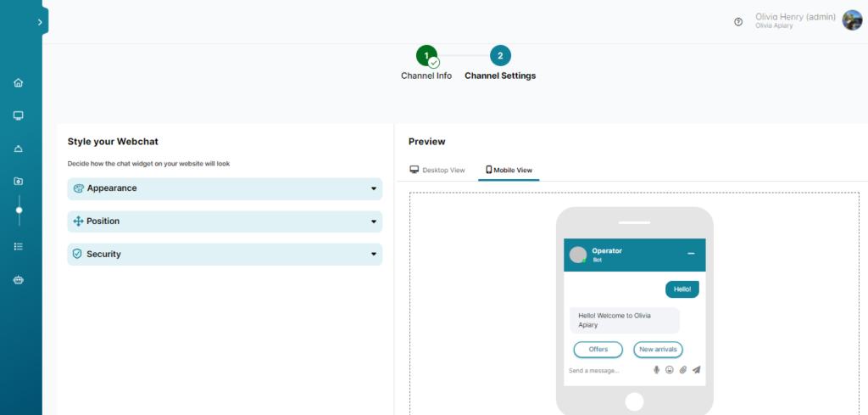The height and width of the screenshot is (415, 868).
Task: Open the monitor icon in the sidebar
Action: [x=19, y=115]
